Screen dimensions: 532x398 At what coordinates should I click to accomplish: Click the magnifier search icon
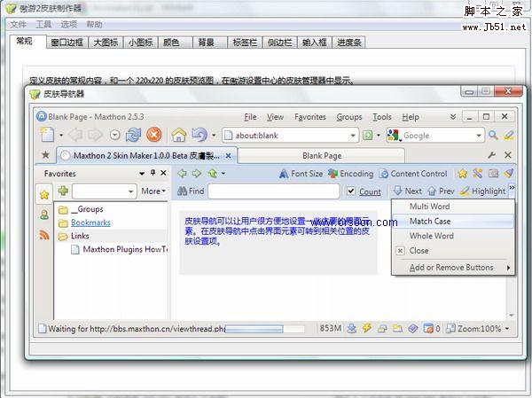pos(493,136)
